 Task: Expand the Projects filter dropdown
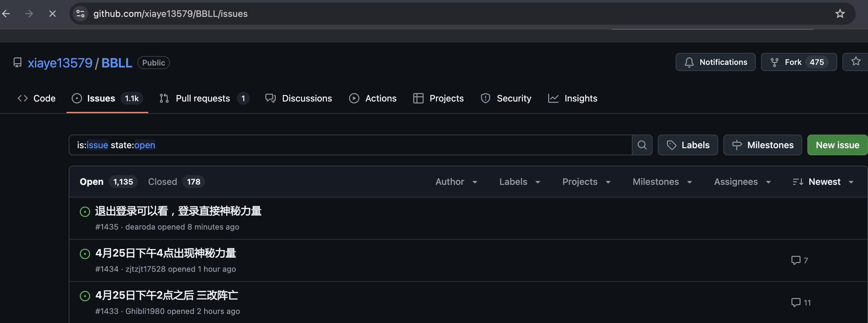tap(586, 182)
